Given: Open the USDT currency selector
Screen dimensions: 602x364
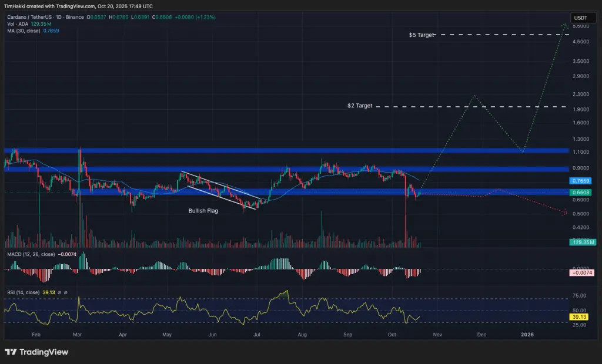Looking at the screenshot, I should point(580,18).
